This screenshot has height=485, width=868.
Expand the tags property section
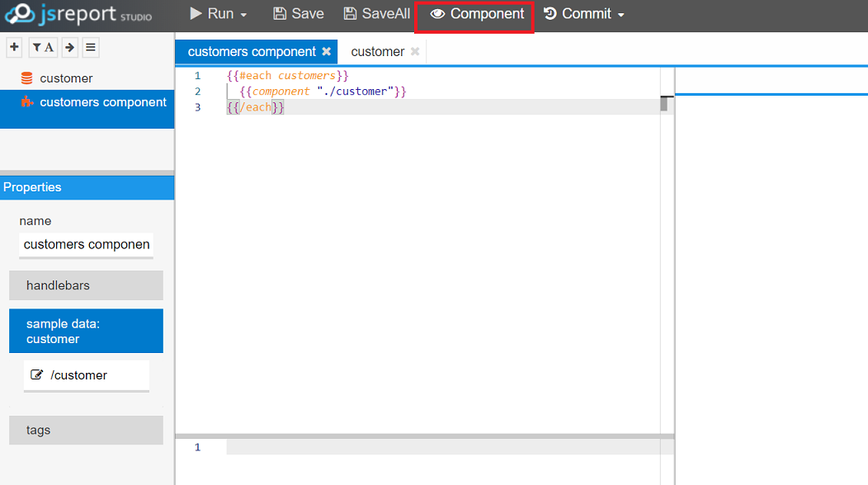coord(87,431)
